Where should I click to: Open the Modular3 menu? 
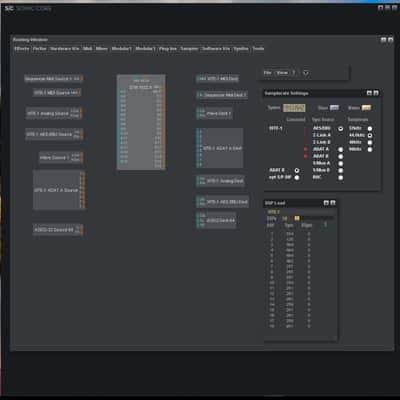click(x=145, y=49)
